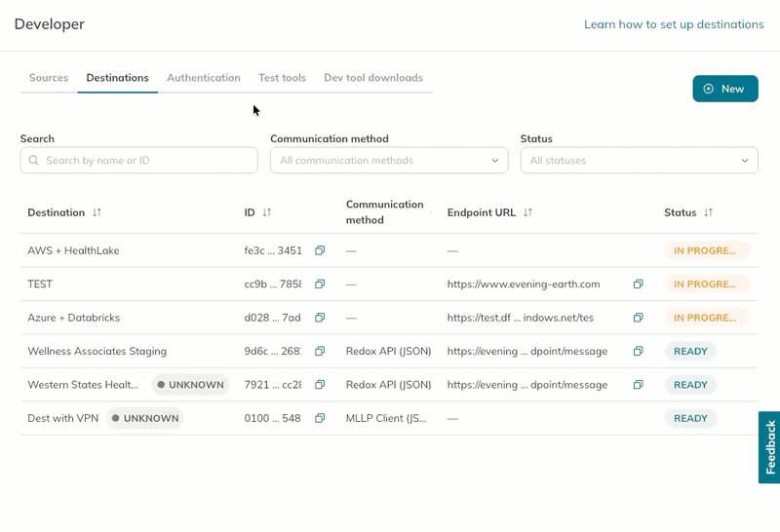Copy the Dest with VPN ID
The width and height of the screenshot is (780, 532).
[320, 418]
